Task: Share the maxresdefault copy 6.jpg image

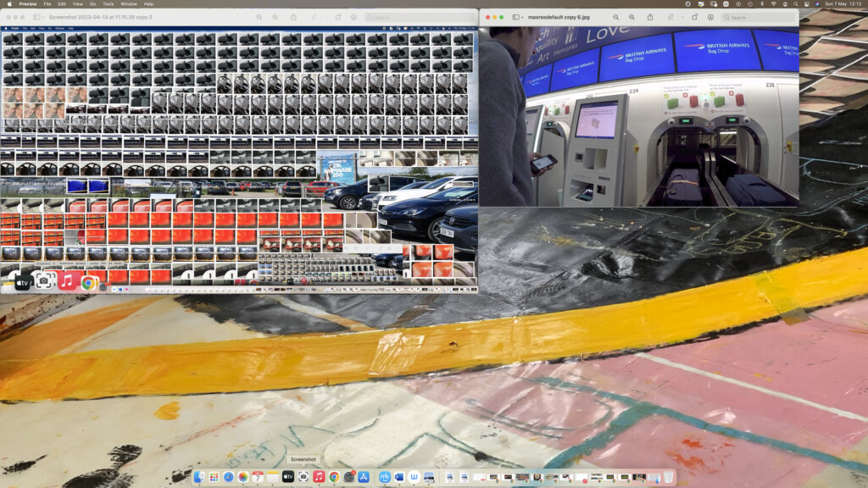Action: point(650,17)
